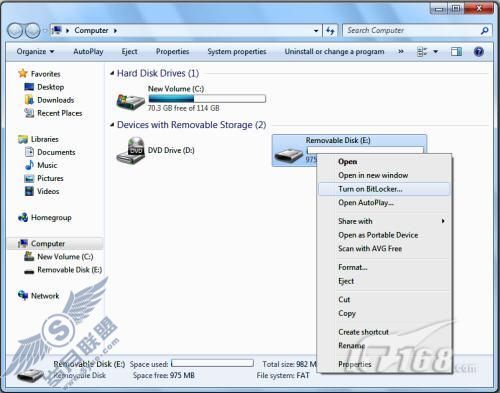500x393 pixels.
Task: Click the change view icon
Action: [x=422, y=52]
